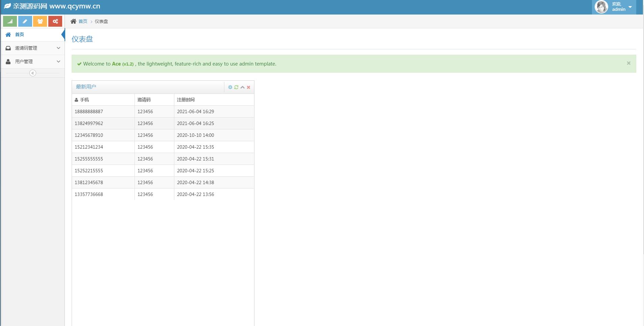Reload the 最新用户 widget

236,87
